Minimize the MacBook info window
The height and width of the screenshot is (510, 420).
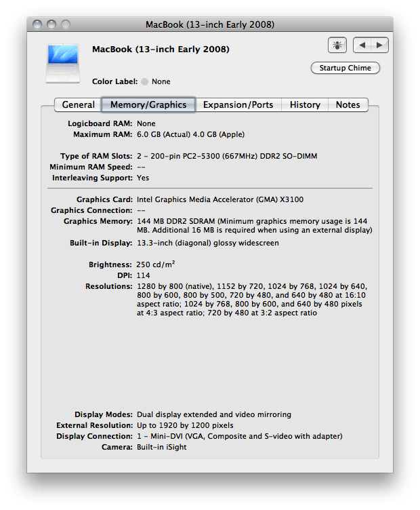(51, 24)
